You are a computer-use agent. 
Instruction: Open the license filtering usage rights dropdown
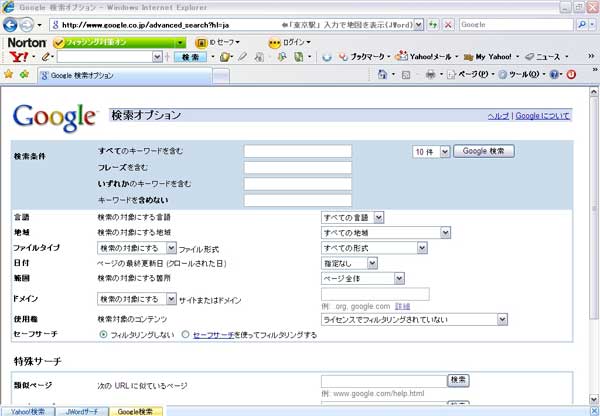pyautogui.click(x=414, y=319)
